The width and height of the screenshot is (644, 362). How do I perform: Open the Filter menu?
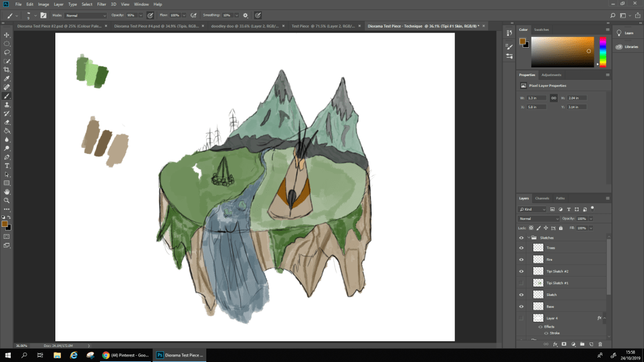(101, 4)
